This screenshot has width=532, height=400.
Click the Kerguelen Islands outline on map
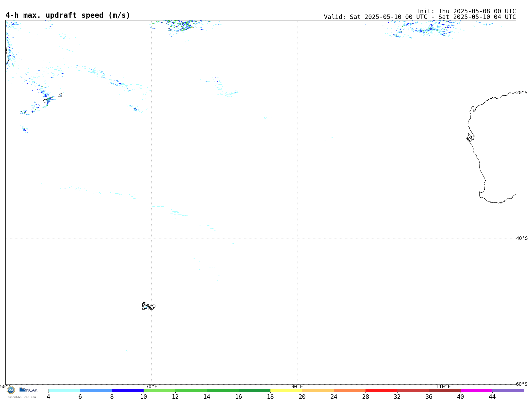pos(149,306)
